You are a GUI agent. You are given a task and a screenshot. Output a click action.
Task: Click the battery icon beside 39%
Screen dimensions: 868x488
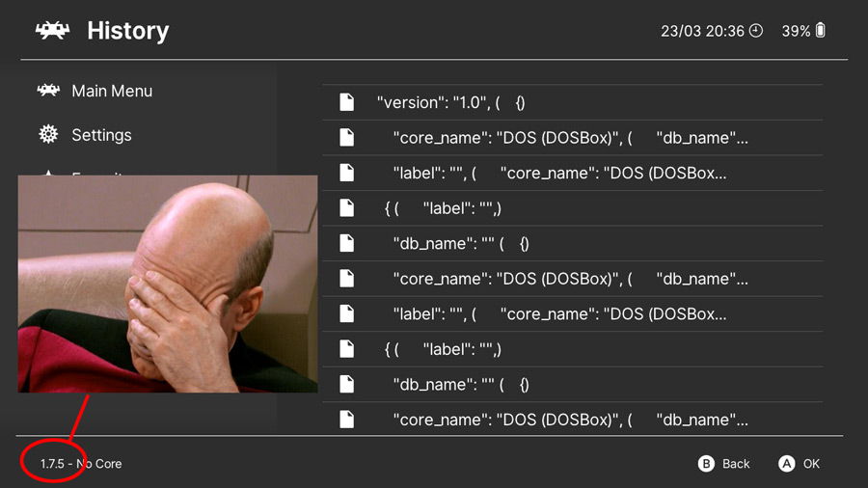pos(821,31)
